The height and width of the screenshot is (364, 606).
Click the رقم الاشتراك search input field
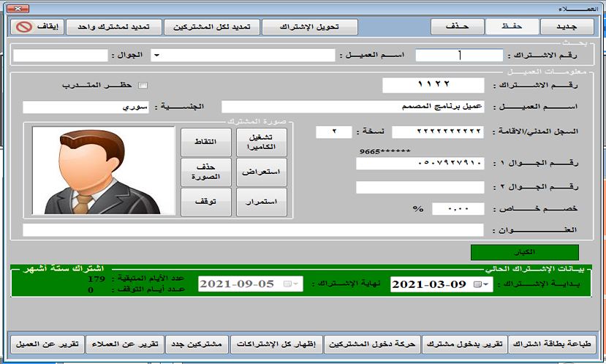tap(459, 56)
